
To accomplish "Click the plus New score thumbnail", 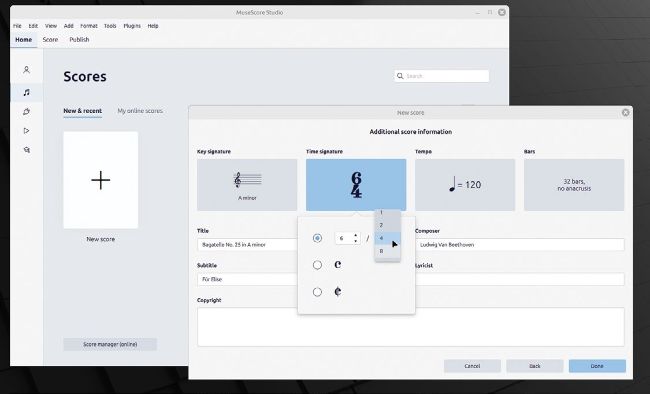I will (x=101, y=180).
